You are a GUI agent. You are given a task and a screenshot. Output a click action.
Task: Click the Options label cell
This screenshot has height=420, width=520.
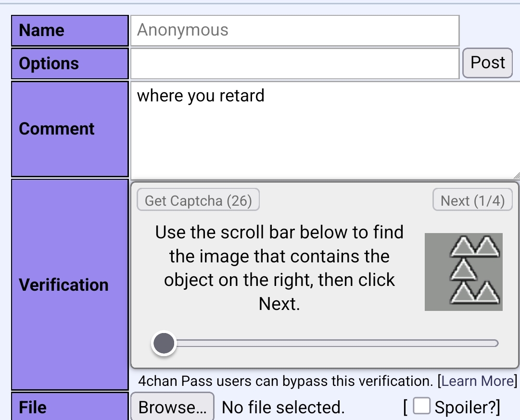(70, 63)
